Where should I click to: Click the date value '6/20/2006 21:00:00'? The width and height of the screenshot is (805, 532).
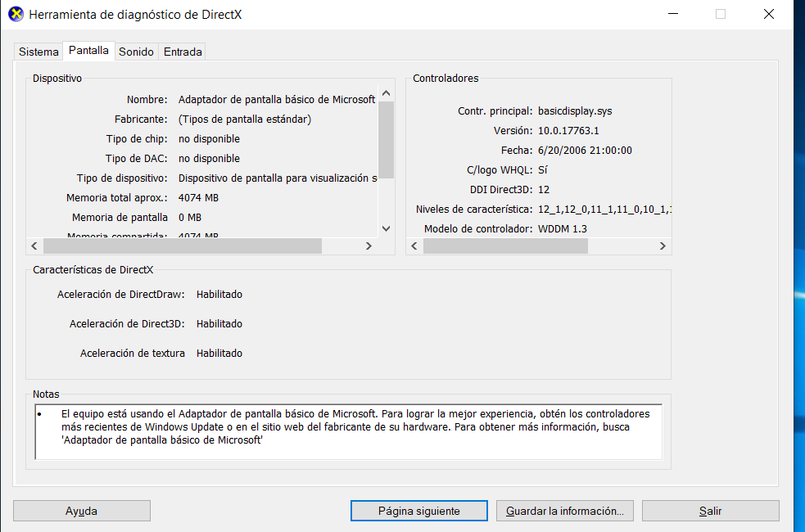[x=585, y=151]
